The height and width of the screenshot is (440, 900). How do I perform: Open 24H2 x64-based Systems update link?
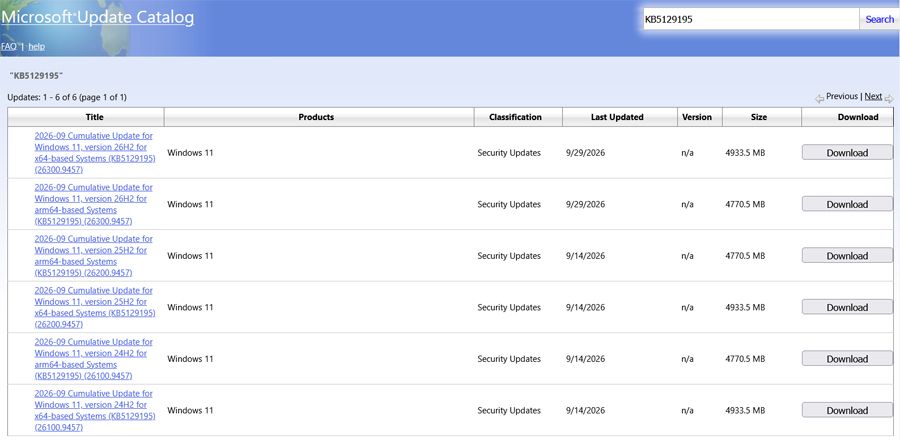95,410
